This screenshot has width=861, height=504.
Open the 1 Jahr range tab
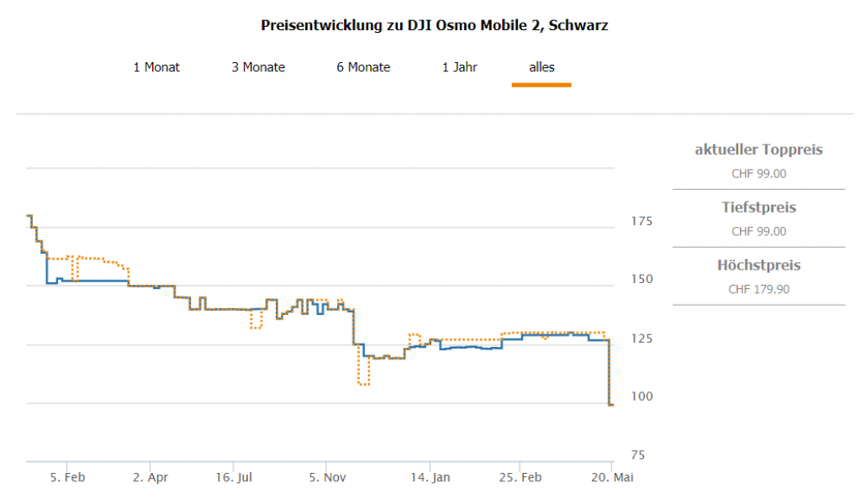pyautogui.click(x=460, y=67)
